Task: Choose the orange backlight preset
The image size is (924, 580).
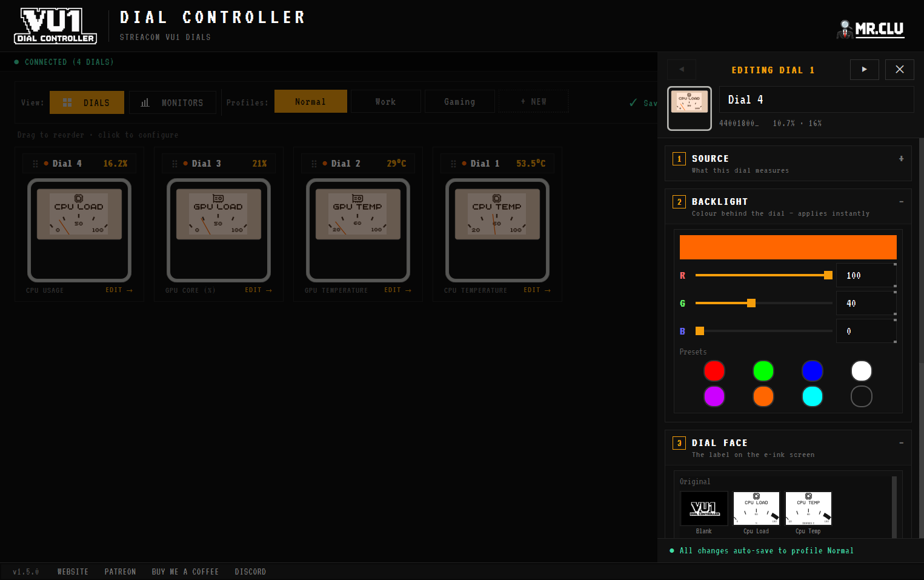Action: click(763, 396)
